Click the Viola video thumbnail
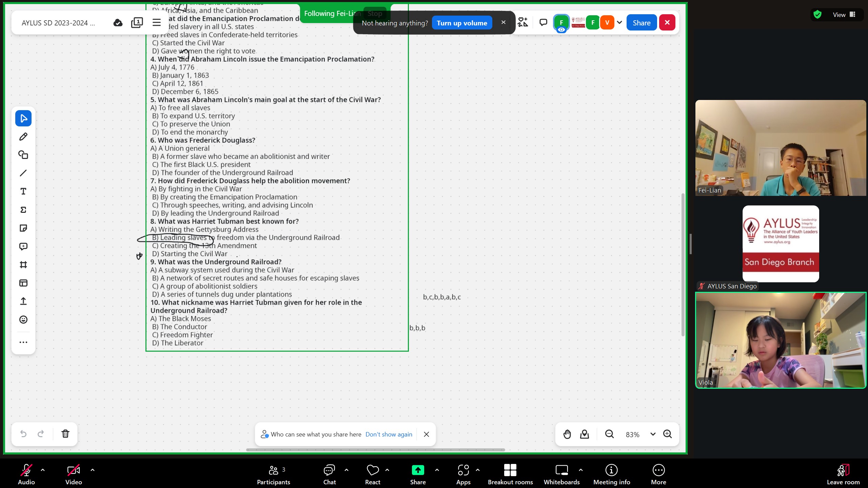This screenshot has height=488, width=868. click(781, 340)
